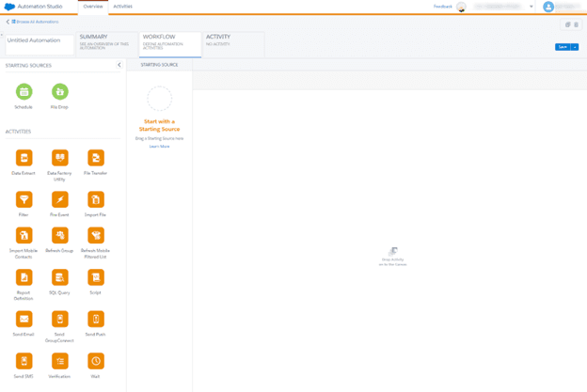Collapse the Starting Sources side panel
Image resolution: width=587 pixels, height=392 pixels.
tap(119, 65)
